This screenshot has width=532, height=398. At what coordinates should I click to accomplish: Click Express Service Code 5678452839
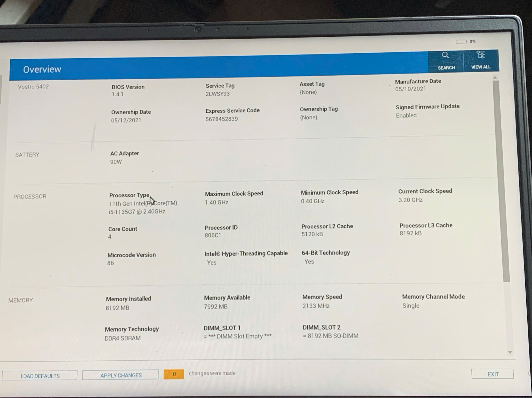pyautogui.click(x=221, y=119)
